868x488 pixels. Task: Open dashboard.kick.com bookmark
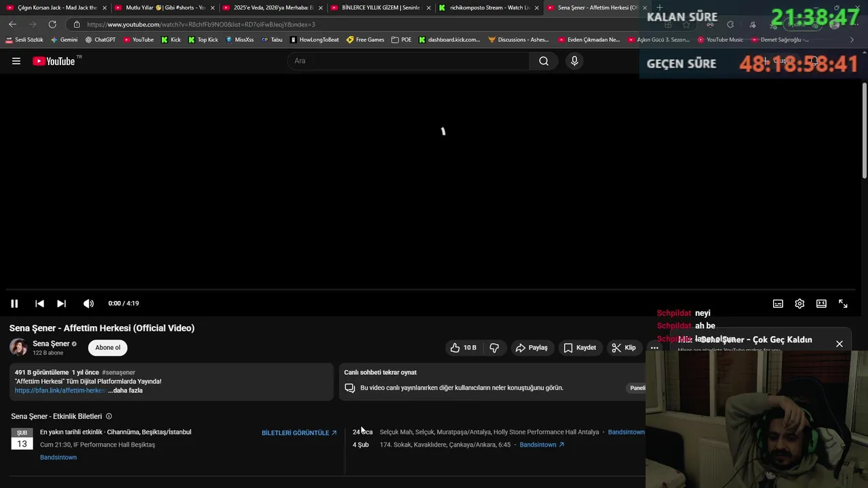pos(449,40)
